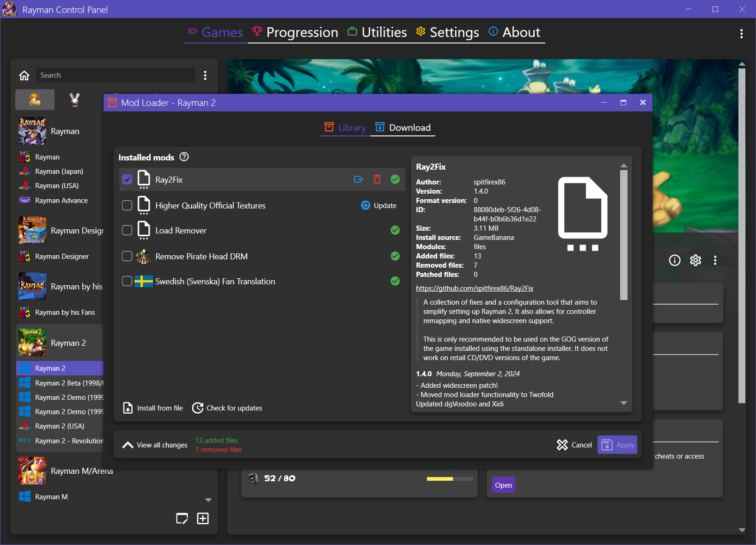Open game settings gear icon in main panel
This screenshot has height=545, width=756.
click(x=695, y=261)
